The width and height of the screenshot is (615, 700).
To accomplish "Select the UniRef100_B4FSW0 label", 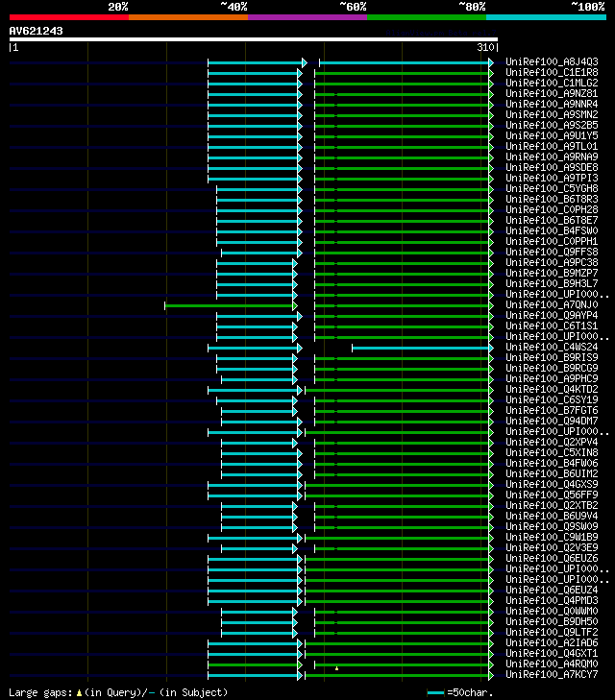I will point(552,230).
